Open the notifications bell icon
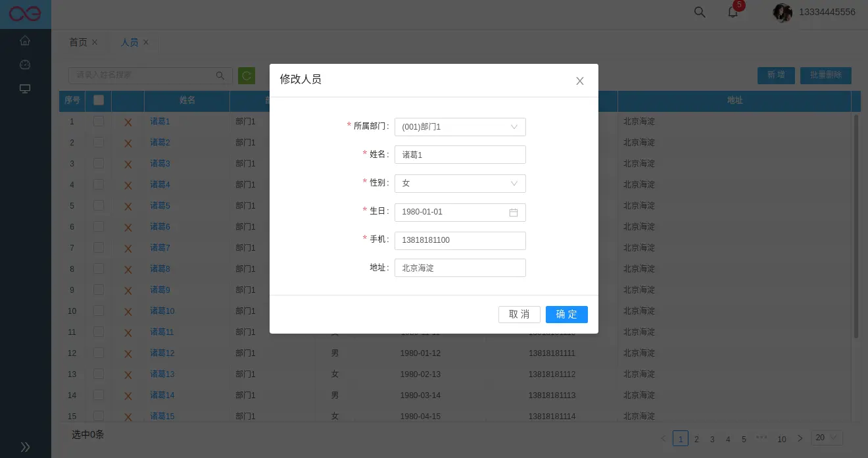This screenshot has width=868, height=458. click(x=733, y=12)
